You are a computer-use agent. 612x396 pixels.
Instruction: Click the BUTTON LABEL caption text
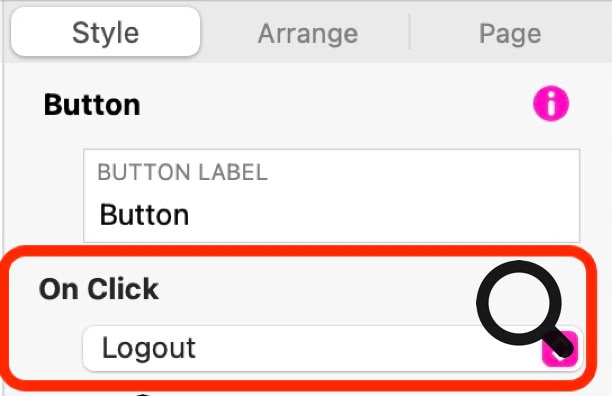click(182, 172)
